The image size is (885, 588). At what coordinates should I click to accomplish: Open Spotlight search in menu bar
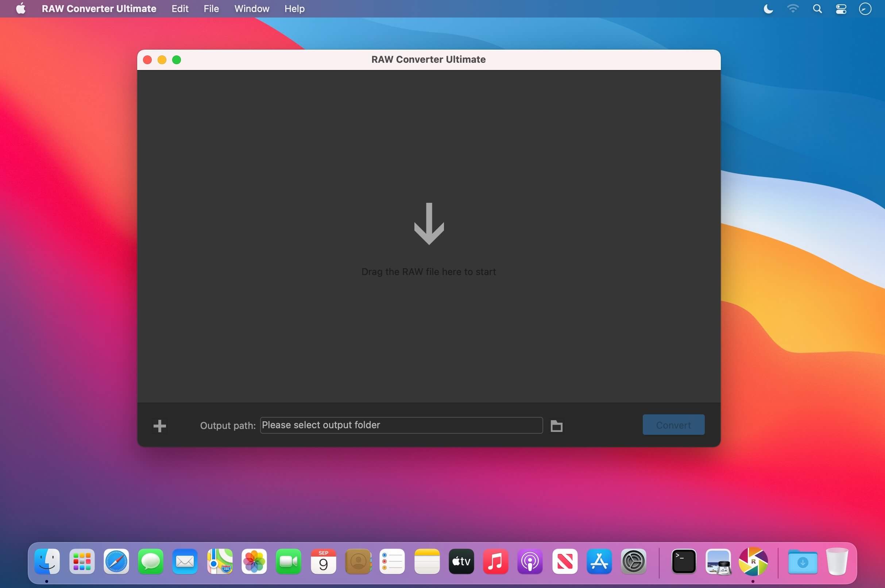(818, 9)
